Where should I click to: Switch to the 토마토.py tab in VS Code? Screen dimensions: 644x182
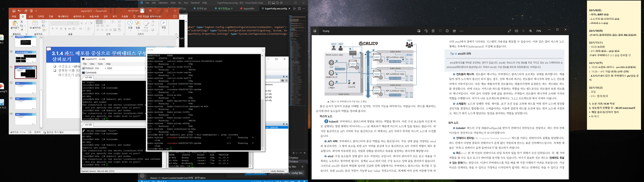(x=202, y=8)
